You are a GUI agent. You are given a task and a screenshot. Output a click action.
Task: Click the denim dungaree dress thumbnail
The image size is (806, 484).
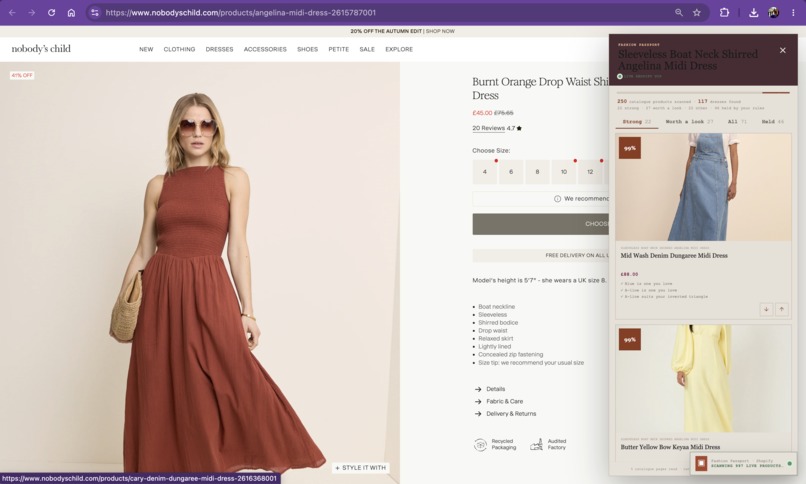703,187
